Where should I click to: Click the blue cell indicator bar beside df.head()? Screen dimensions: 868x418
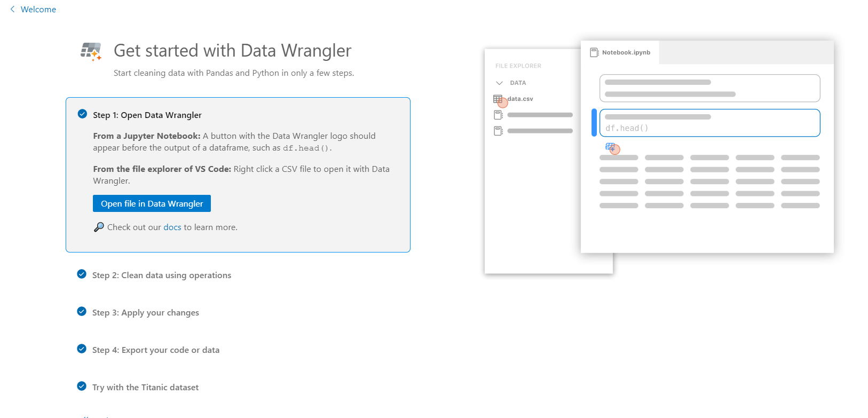(594, 122)
